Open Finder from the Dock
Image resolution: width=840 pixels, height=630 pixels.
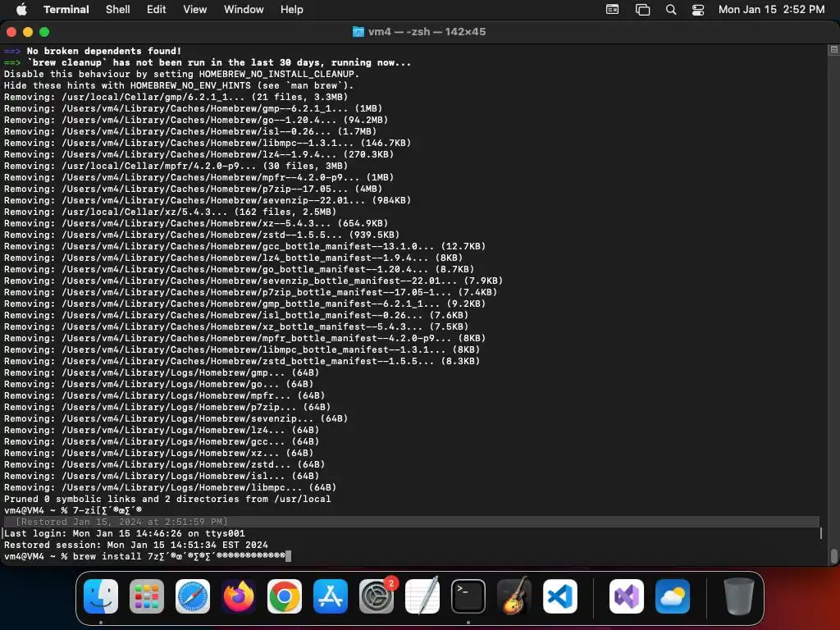click(x=101, y=596)
